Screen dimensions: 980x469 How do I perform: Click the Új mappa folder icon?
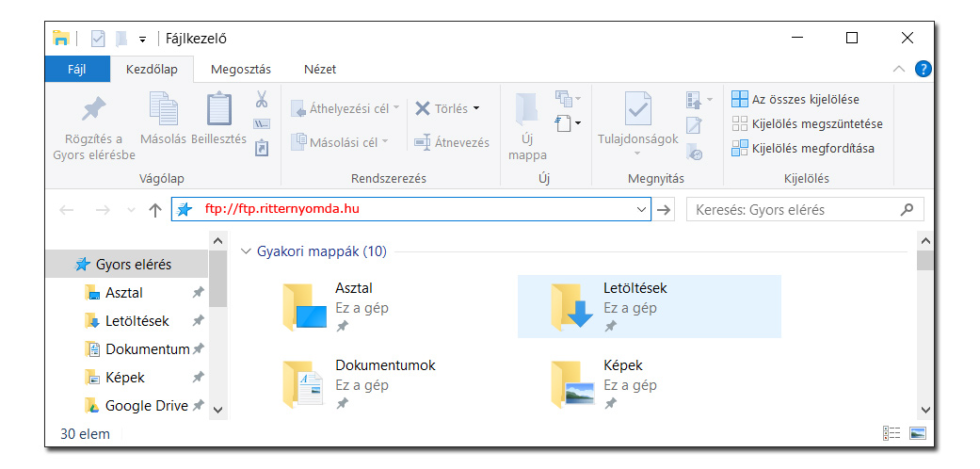click(526, 110)
